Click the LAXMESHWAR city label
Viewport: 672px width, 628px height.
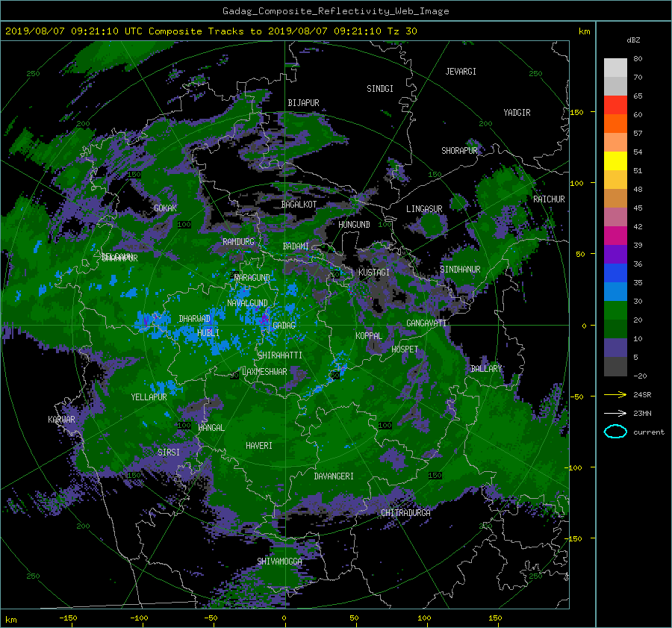tap(264, 372)
